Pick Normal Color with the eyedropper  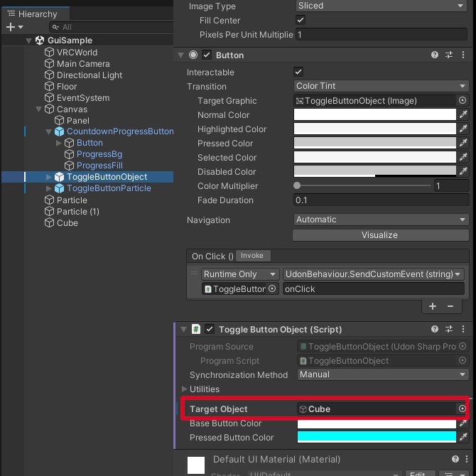(463, 115)
